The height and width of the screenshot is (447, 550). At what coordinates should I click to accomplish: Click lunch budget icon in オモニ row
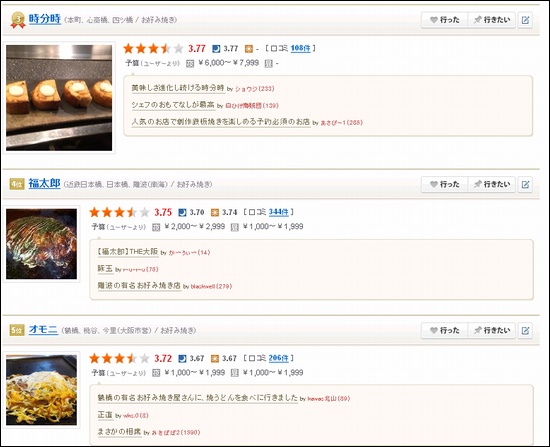234,373
